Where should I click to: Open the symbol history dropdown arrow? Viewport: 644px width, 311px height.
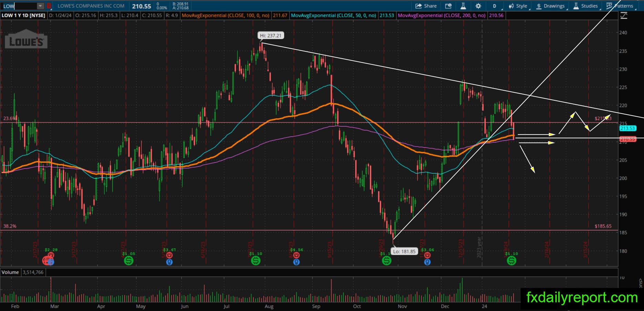click(x=41, y=6)
